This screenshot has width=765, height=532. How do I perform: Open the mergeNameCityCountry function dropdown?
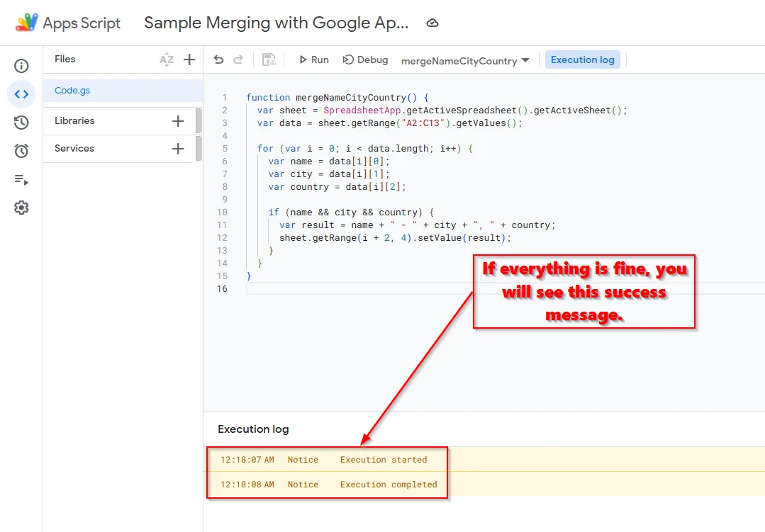(x=465, y=60)
